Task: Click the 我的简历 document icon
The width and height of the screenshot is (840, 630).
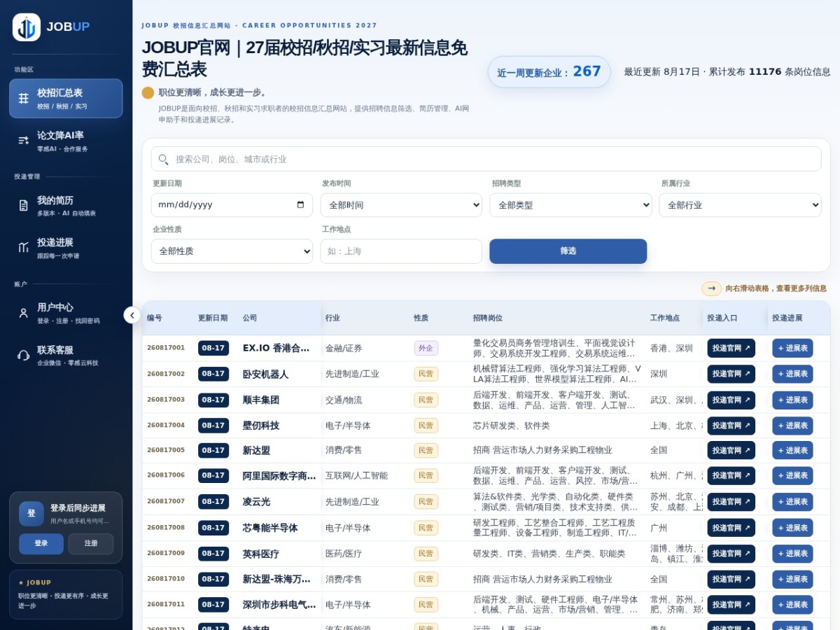Action: coord(24,205)
